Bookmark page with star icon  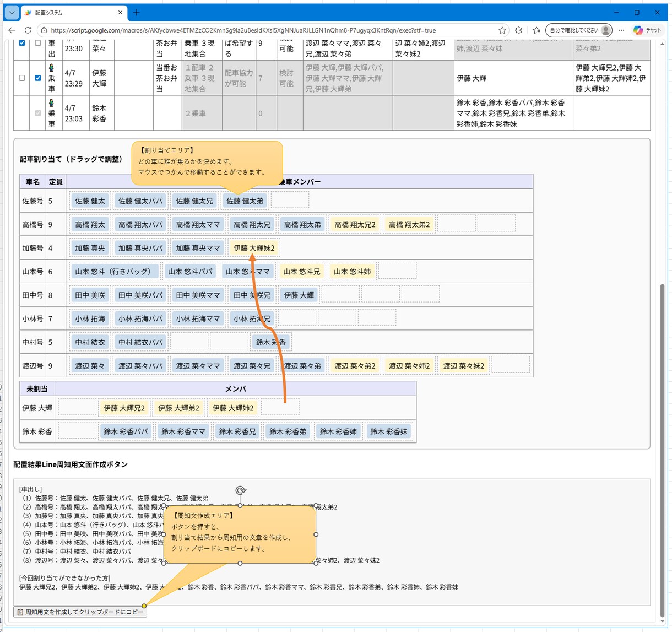coord(502,30)
